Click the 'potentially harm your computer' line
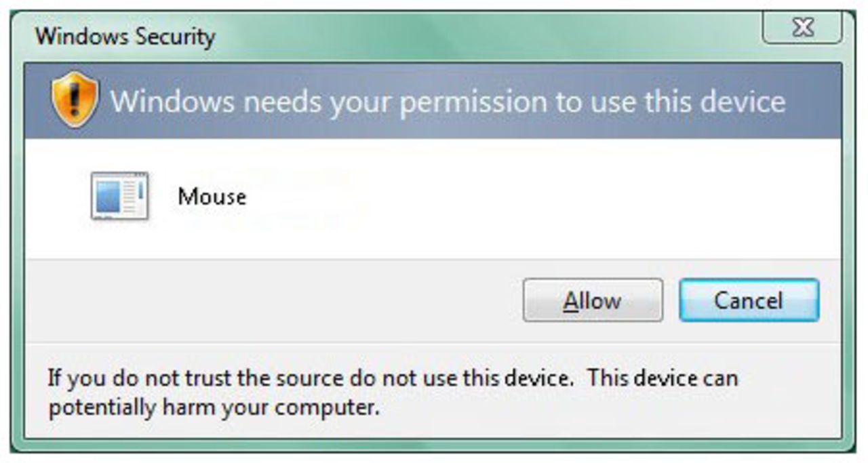868x463 pixels. 213,408
